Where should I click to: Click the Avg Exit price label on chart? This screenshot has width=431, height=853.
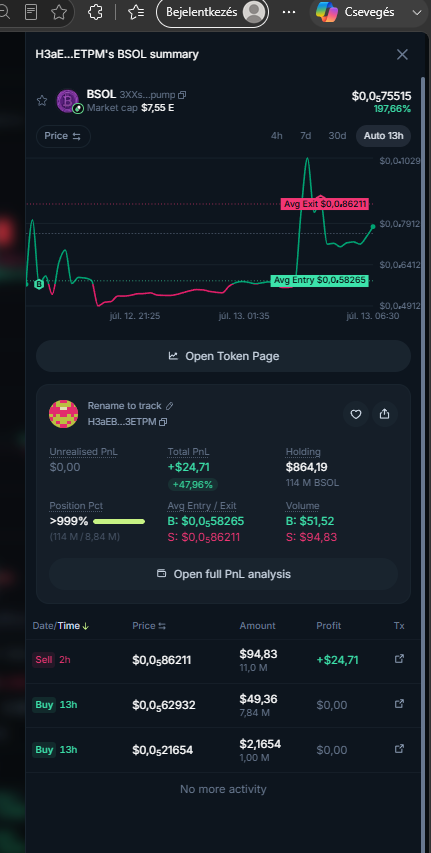tap(325, 204)
